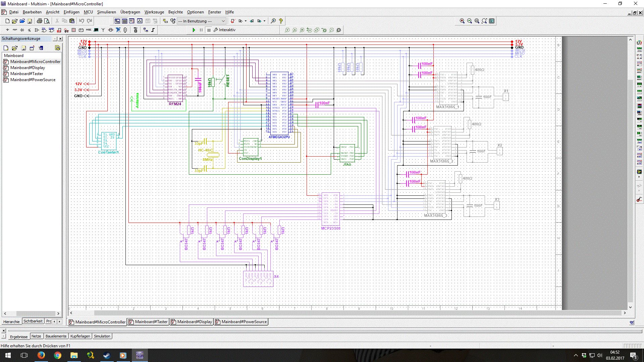This screenshot has width=644, height=362.
Task: Open the grapher view icon
Action: tap(140, 21)
